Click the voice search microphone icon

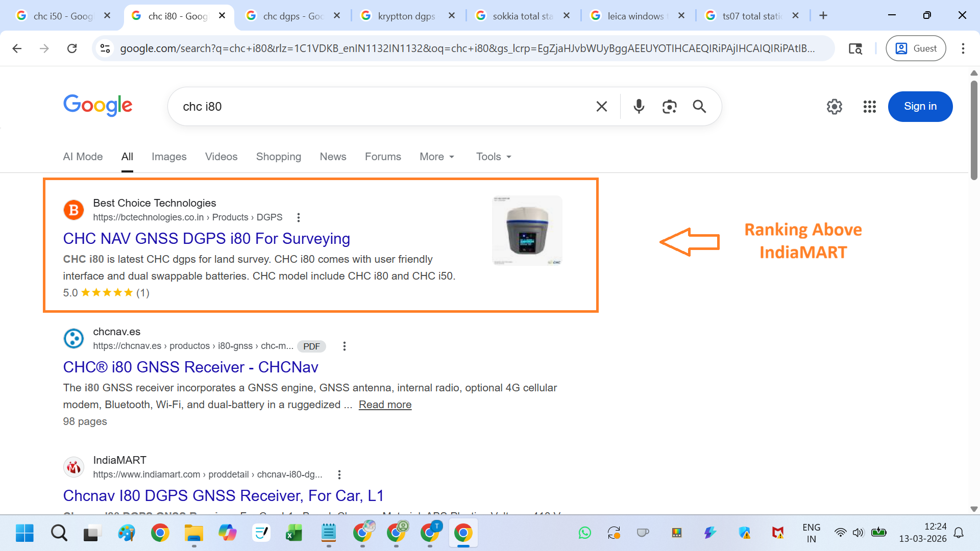[639, 106]
